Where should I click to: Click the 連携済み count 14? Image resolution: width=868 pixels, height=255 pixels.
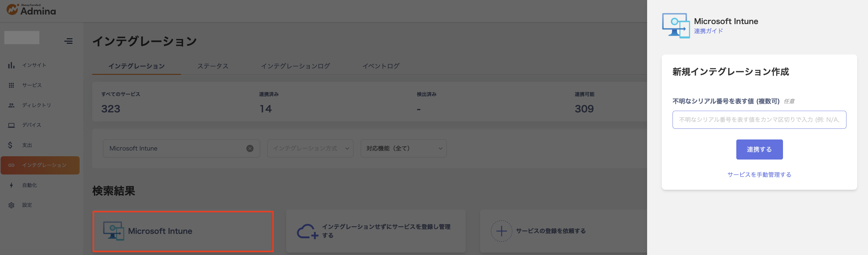point(265,109)
